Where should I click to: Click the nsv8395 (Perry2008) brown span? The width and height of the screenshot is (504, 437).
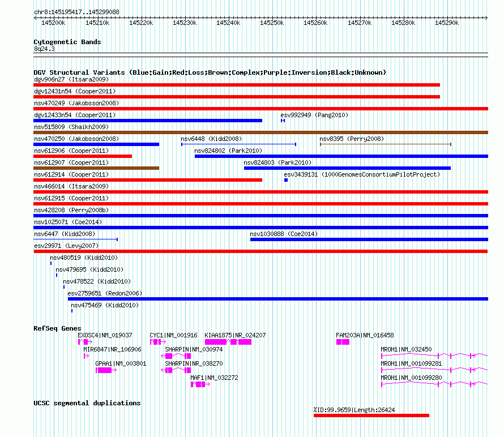pyautogui.click(x=386, y=144)
